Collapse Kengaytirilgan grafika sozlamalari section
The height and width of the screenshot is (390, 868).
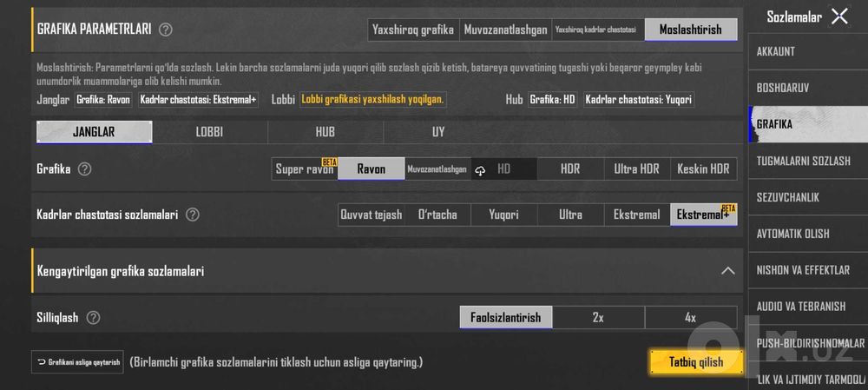pos(728,271)
